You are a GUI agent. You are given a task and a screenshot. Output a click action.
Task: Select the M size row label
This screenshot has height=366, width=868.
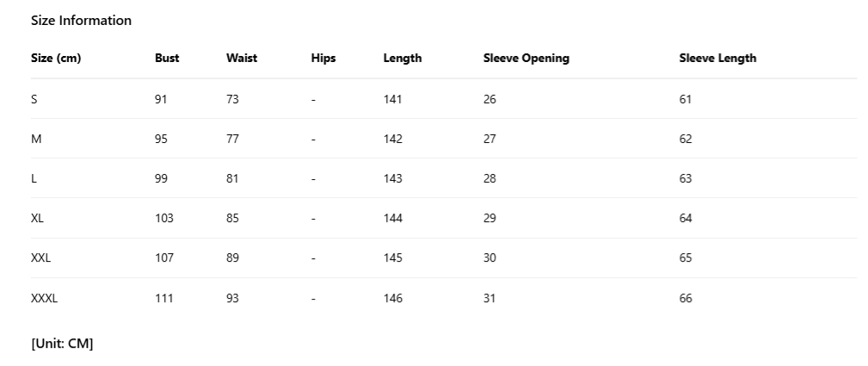36,139
